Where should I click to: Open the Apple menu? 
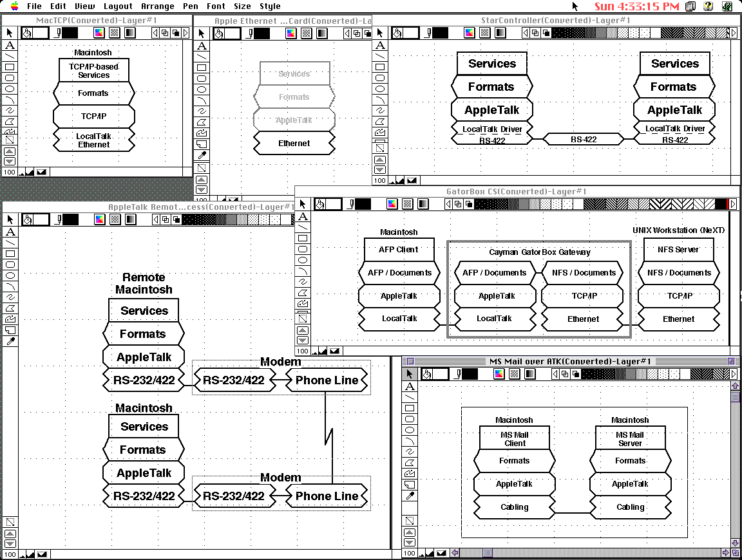click(14, 6)
